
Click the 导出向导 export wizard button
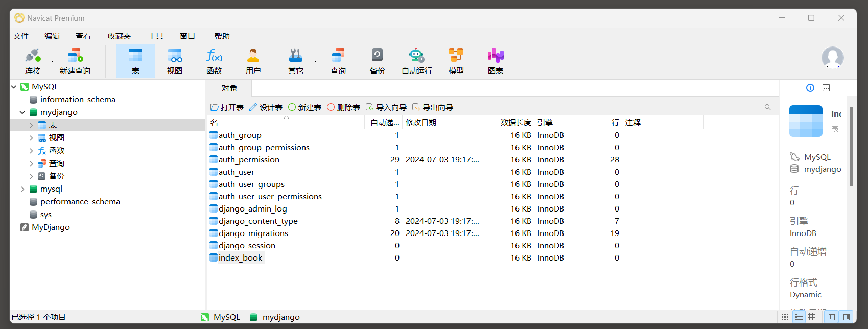tap(432, 107)
